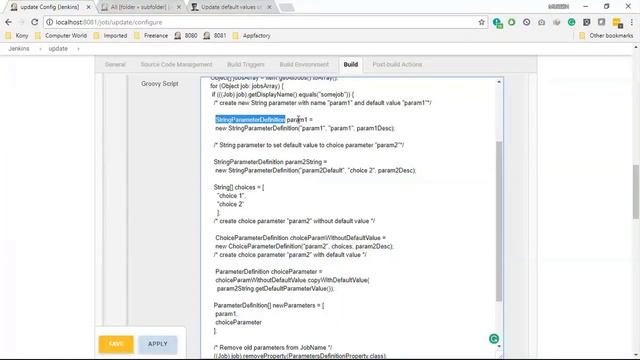640x360 pixels.
Task: Click the green droplet extension icon
Action: click(x=511, y=22)
